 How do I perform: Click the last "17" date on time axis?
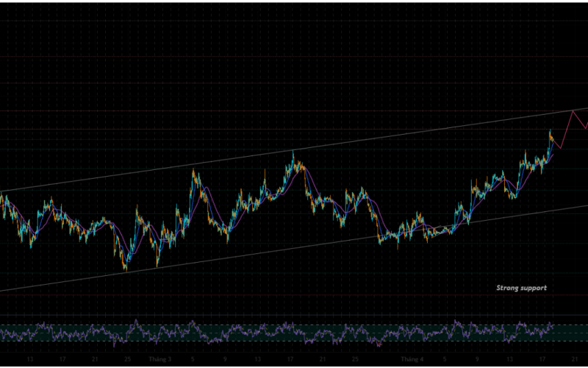pyautogui.click(x=542, y=359)
